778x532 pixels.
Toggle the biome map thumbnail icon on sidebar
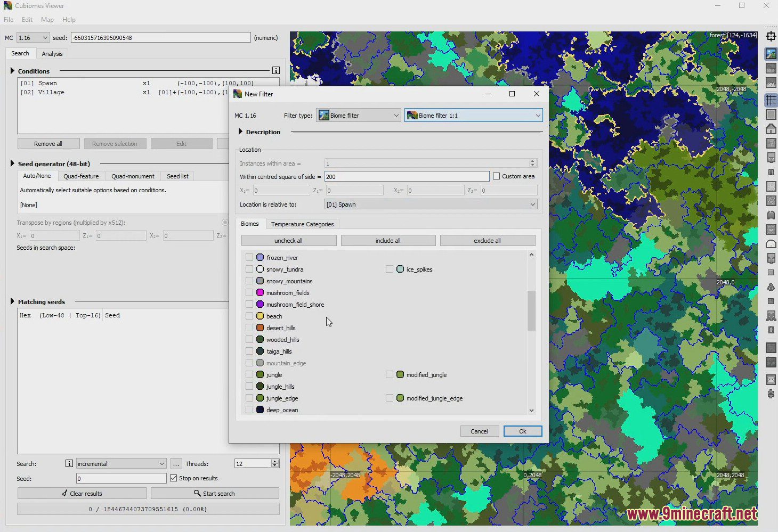pos(771,53)
